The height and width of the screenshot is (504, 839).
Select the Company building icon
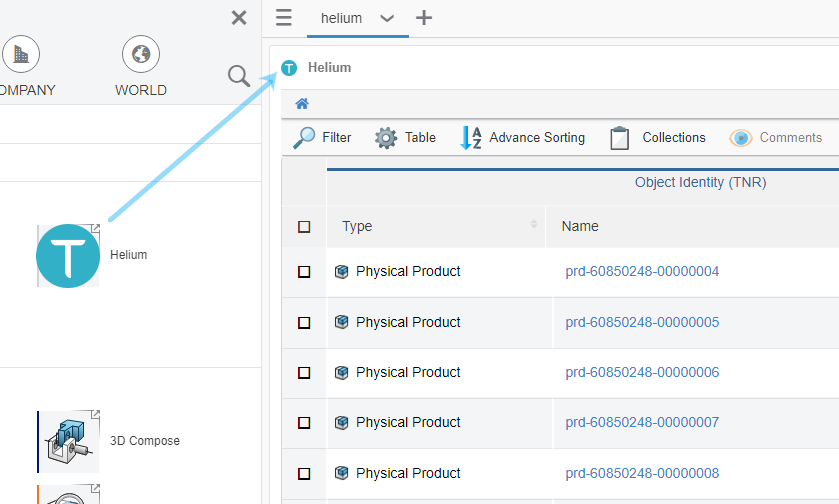tap(20, 54)
